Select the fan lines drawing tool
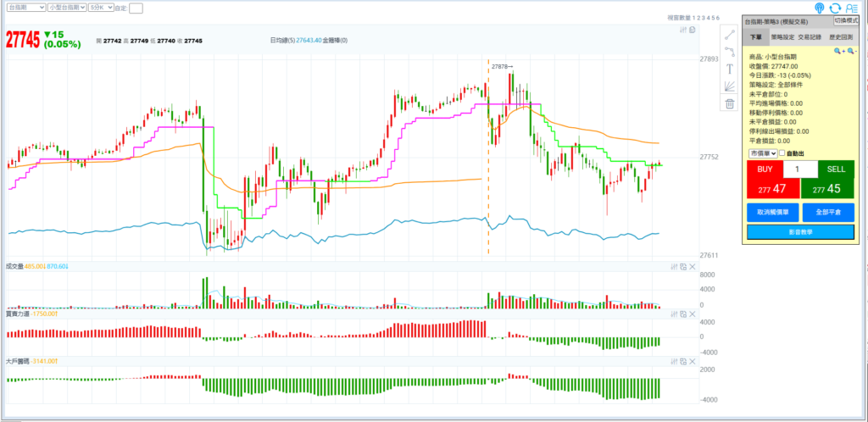 click(729, 86)
